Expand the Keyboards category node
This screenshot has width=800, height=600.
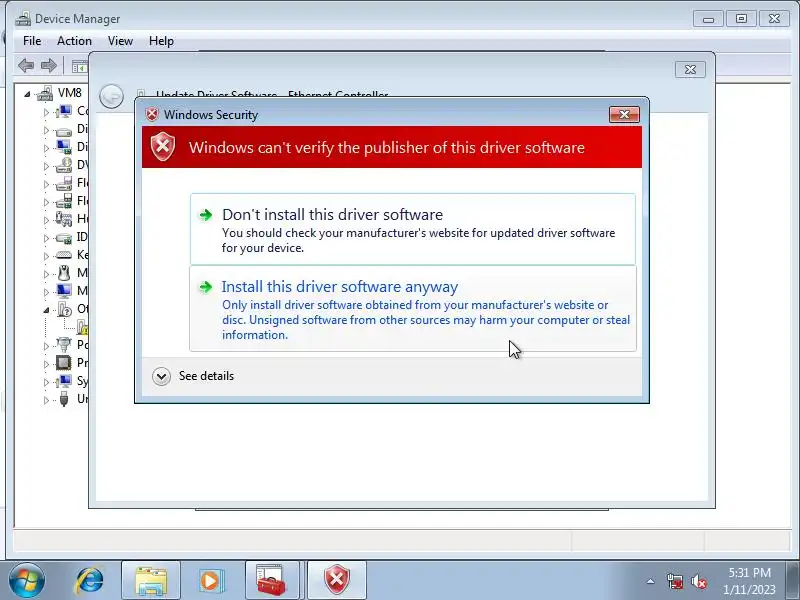(46, 256)
